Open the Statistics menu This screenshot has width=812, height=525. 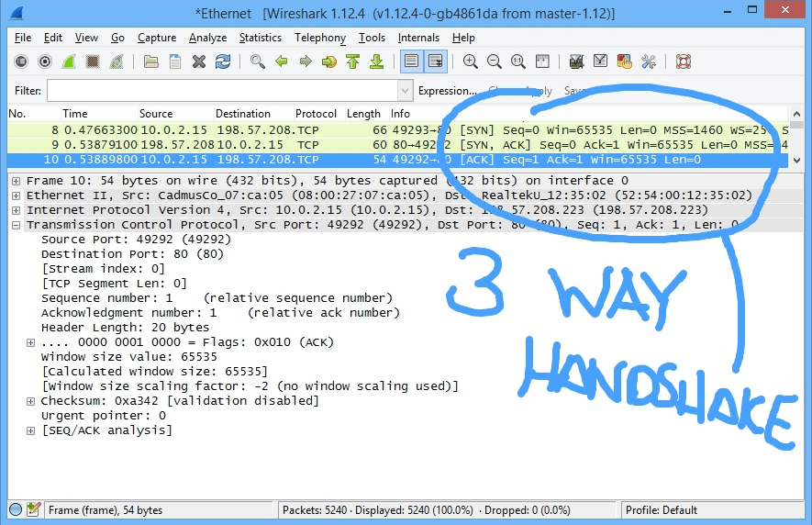click(x=261, y=38)
